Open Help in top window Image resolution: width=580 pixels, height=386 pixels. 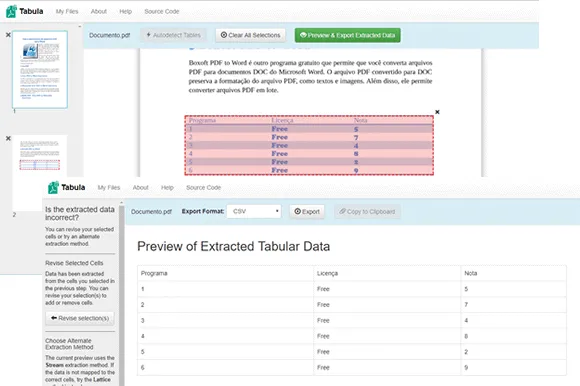(x=125, y=11)
